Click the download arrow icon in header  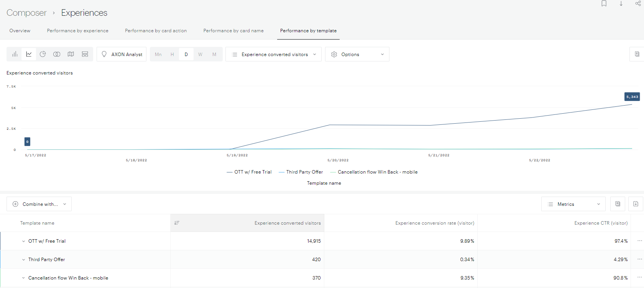pos(621,3)
